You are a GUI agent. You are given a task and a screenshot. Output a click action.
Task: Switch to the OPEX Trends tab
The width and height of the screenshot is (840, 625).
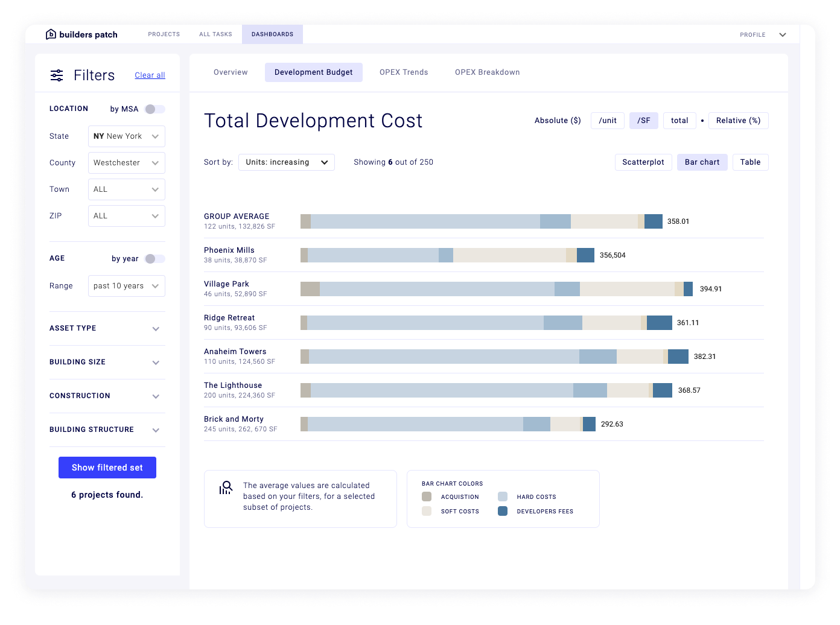pos(404,72)
